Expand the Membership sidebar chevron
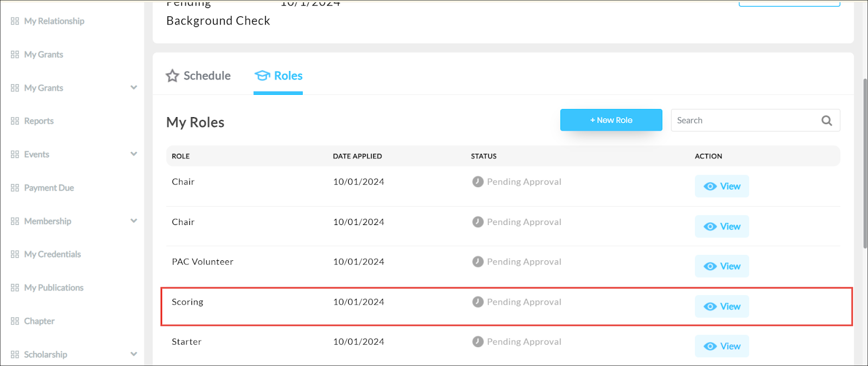 pos(134,221)
